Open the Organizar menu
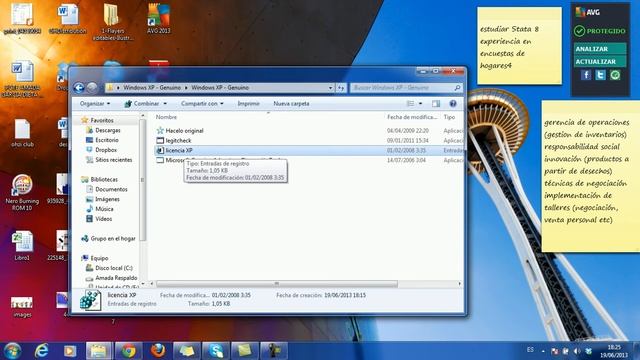 (95, 104)
